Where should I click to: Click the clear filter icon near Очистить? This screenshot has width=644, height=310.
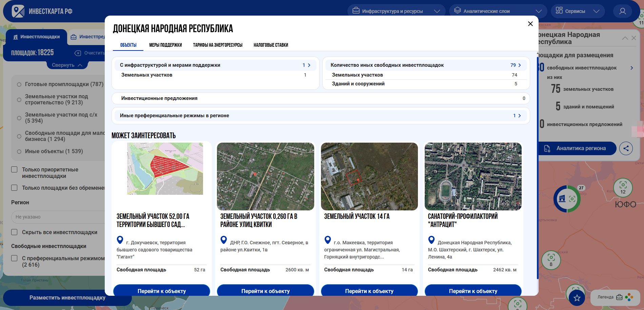(x=78, y=53)
